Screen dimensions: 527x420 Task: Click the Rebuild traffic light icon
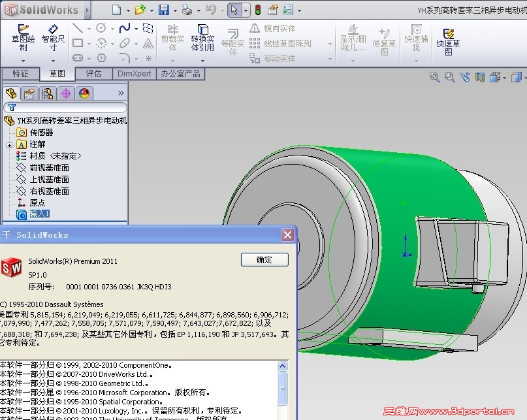coord(258,10)
